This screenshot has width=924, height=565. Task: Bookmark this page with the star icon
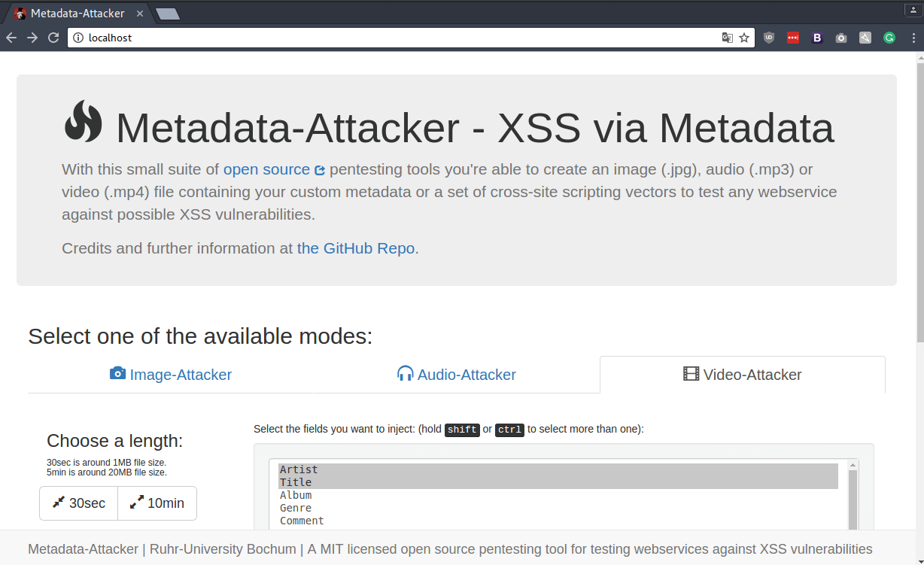(744, 38)
